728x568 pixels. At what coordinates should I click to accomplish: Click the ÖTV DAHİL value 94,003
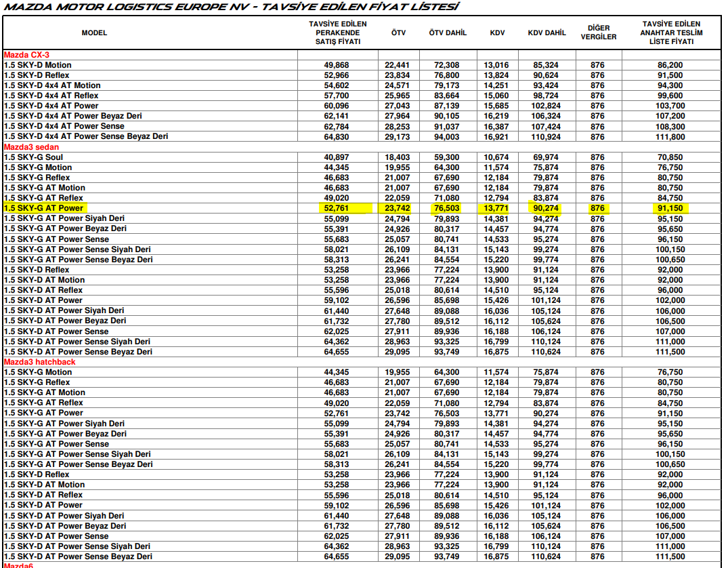click(x=447, y=137)
